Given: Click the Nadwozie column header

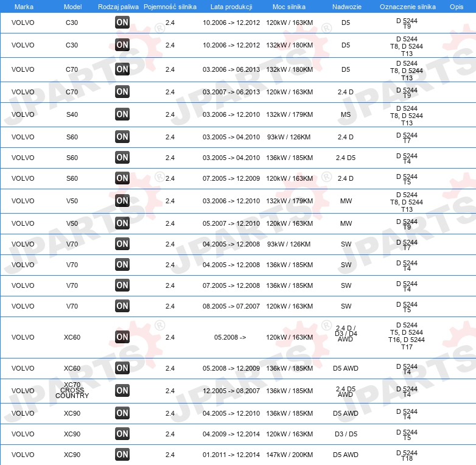Looking at the screenshot, I should click(x=347, y=7).
